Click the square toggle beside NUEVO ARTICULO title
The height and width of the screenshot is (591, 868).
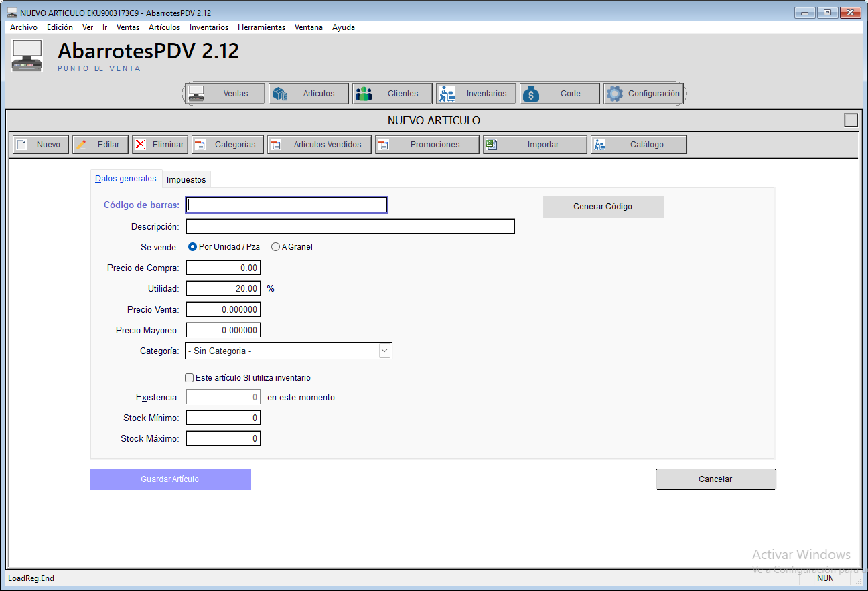[x=851, y=120]
